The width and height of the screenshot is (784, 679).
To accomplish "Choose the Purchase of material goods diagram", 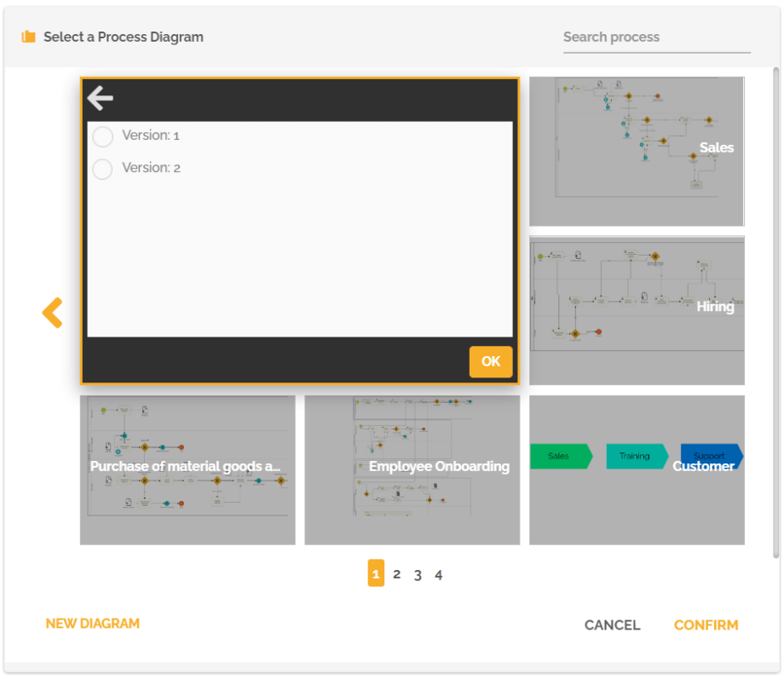I will pyautogui.click(x=187, y=469).
